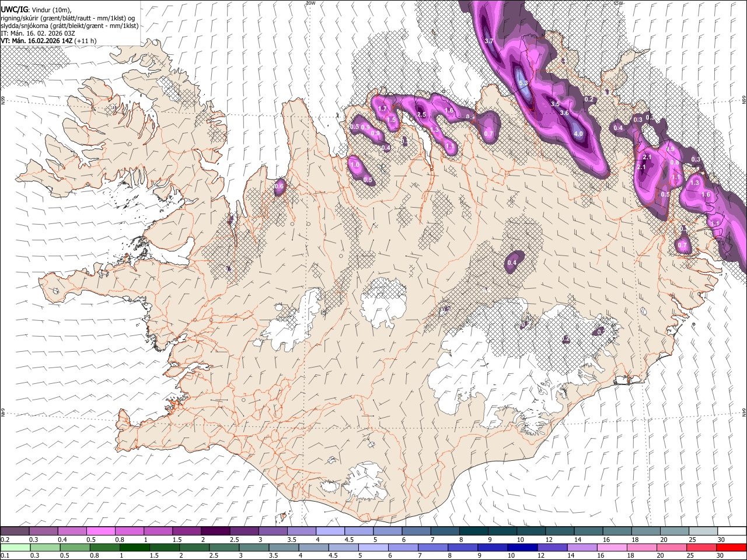The width and height of the screenshot is (747, 560).
Task: Select bottom-row green swatch between 0.5 and 0.8
Action: click(105, 547)
